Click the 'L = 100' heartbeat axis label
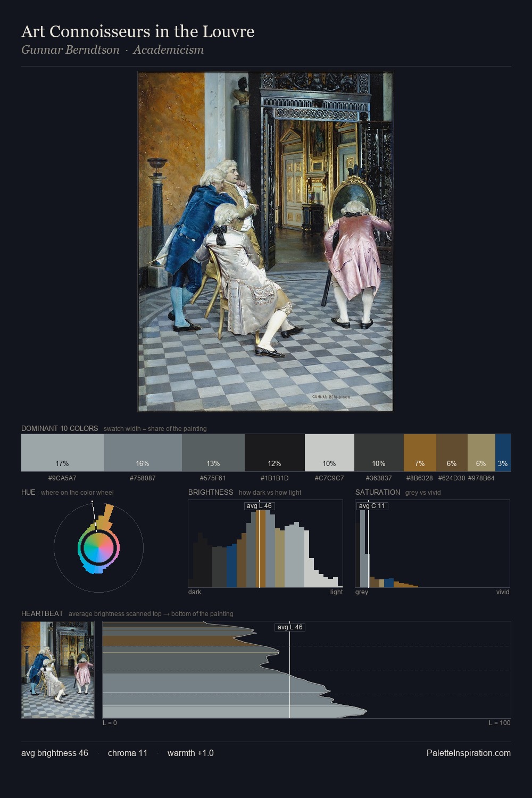The image size is (532, 798). pos(500,723)
